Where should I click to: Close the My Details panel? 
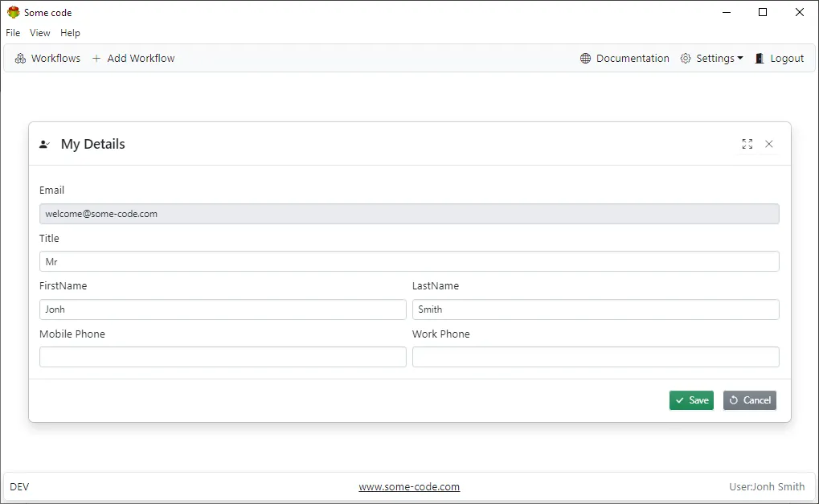[769, 144]
